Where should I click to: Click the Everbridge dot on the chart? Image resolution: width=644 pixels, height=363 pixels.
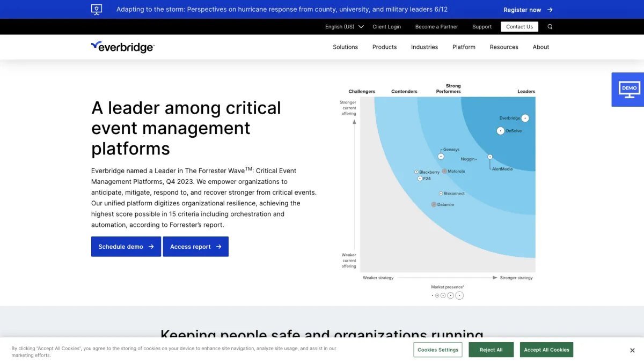525,118
